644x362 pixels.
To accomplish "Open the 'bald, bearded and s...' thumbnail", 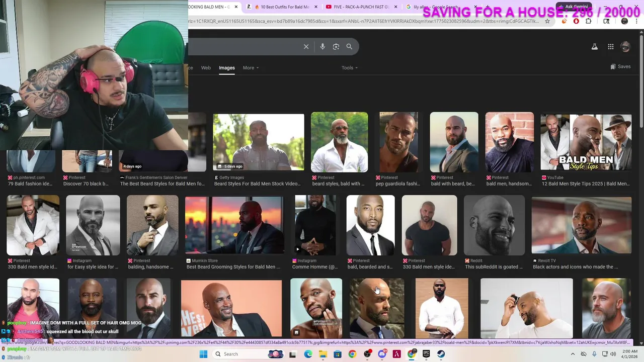I will (370, 225).
